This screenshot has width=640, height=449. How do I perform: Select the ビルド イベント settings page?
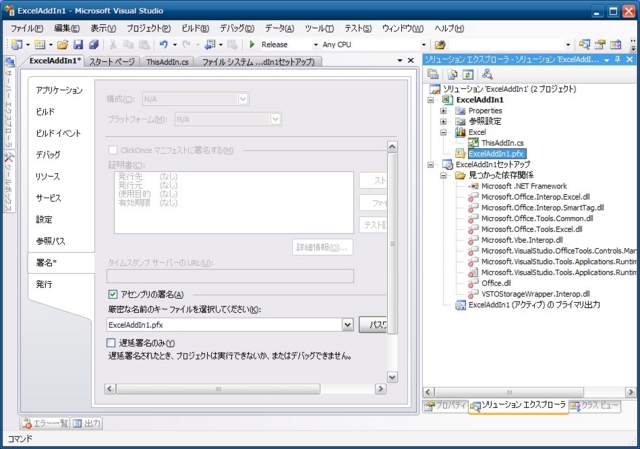pyautogui.click(x=58, y=133)
